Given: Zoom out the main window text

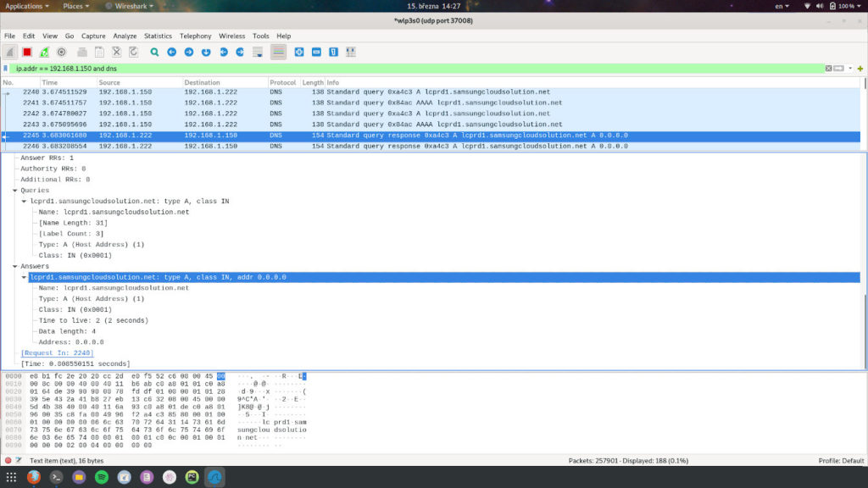Looking at the screenshot, I should coord(316,52).
